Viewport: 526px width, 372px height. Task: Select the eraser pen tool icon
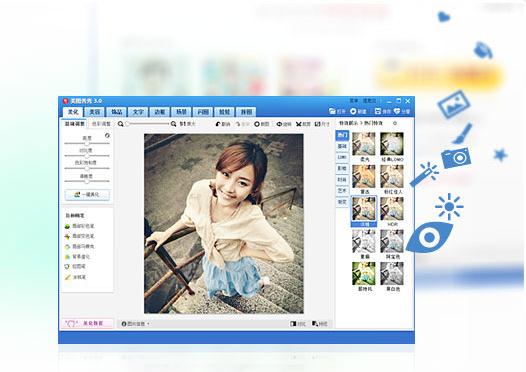tap(67, 277)
